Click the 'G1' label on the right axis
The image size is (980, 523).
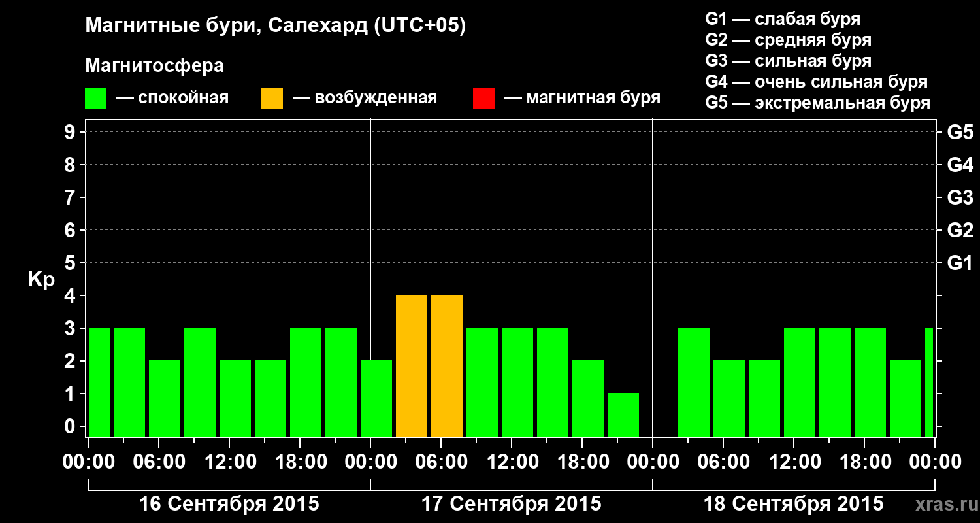pyautogui.click(x=960, y=263)
